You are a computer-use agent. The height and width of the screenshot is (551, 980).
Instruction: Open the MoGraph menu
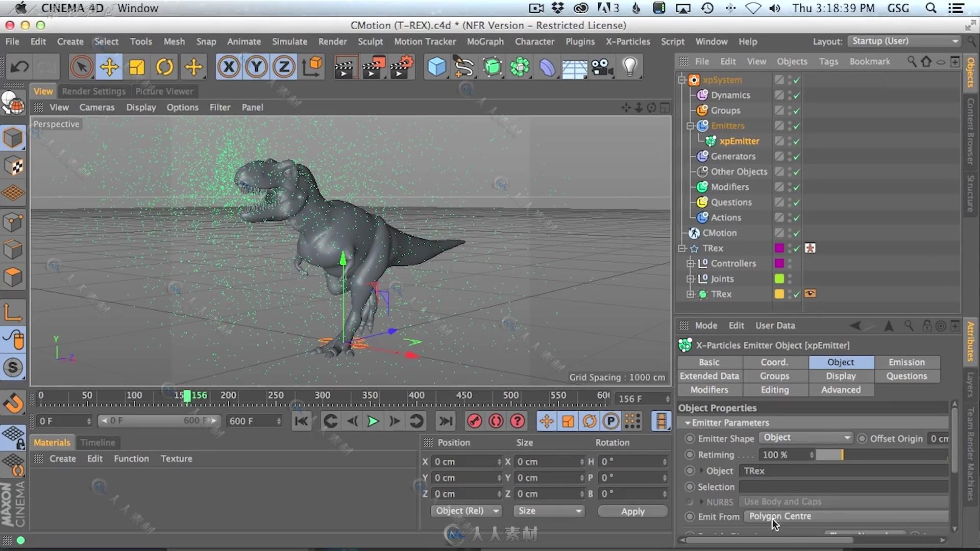click(485, 41)
